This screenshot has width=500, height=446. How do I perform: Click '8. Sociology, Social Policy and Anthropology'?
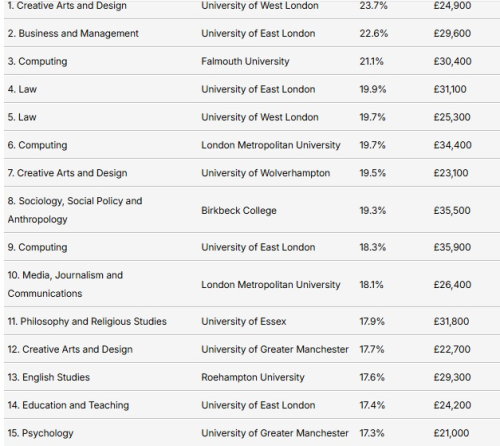point(75,210)
